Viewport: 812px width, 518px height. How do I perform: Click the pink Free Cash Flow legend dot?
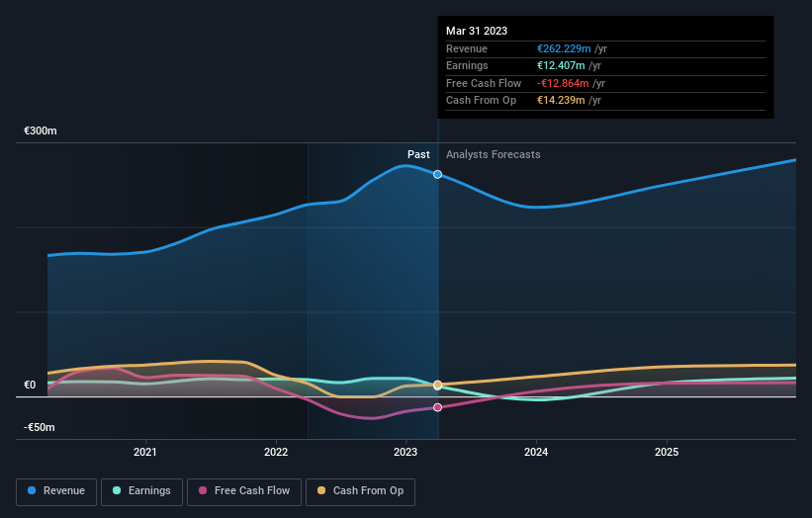click(203, 490)
